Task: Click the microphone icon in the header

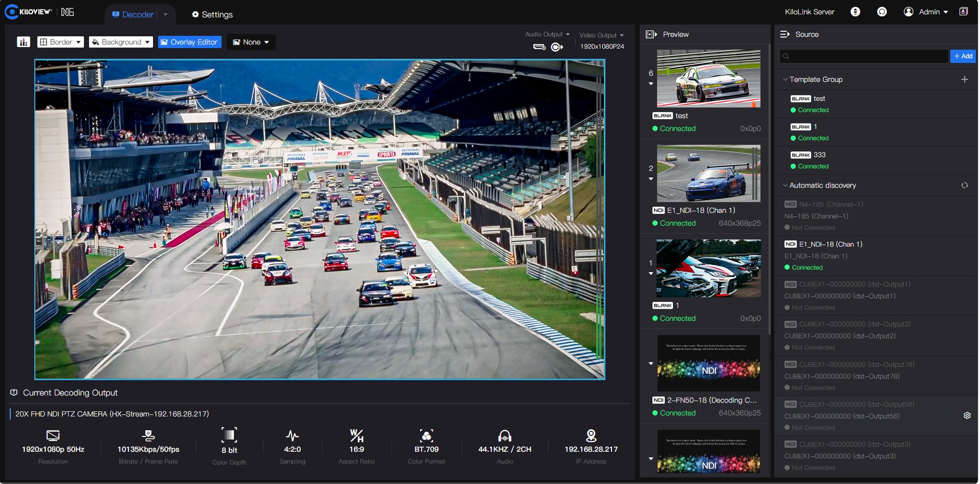Action: [855, 12]
